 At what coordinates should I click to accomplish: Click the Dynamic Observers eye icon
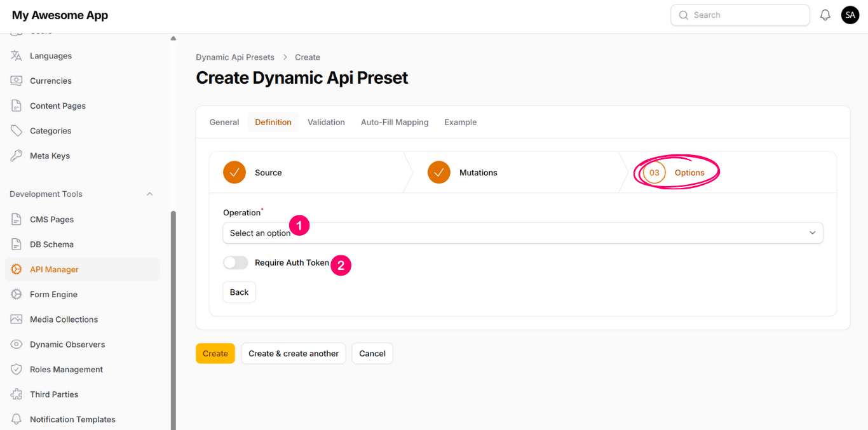point(17,344)
